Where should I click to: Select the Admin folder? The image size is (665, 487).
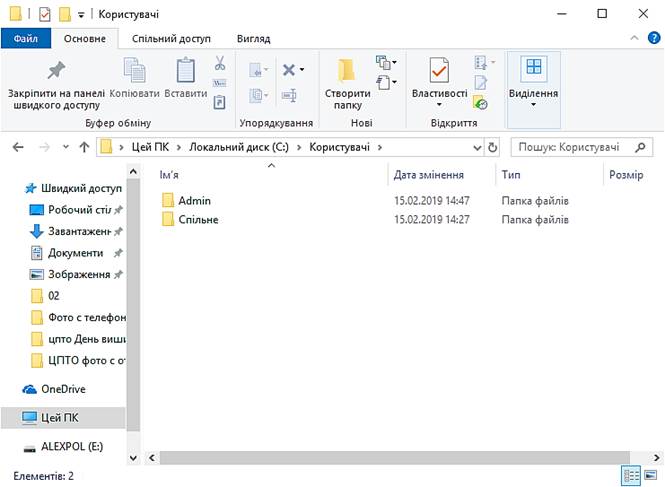click(194, 201)
